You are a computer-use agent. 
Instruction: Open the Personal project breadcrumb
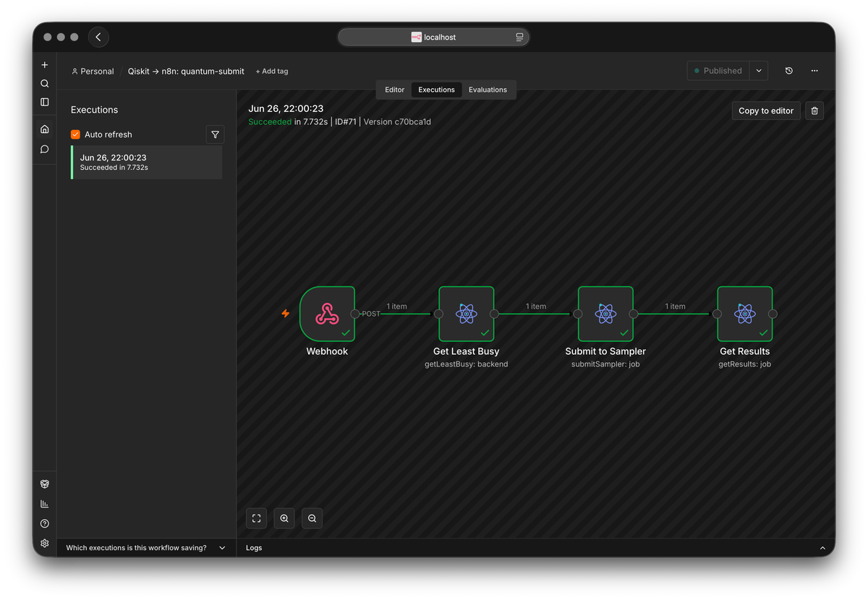tap(93, 72)
